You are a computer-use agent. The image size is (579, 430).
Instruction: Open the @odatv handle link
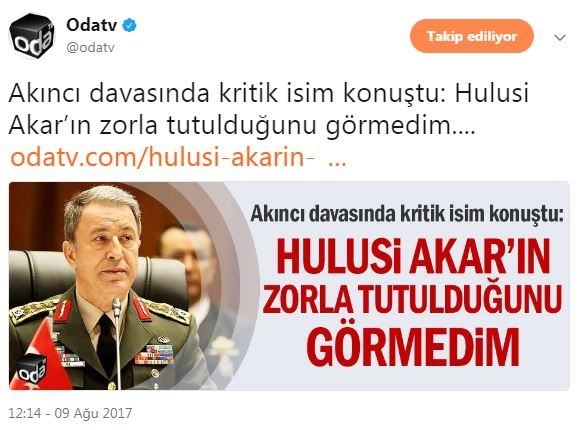(90, 48)
